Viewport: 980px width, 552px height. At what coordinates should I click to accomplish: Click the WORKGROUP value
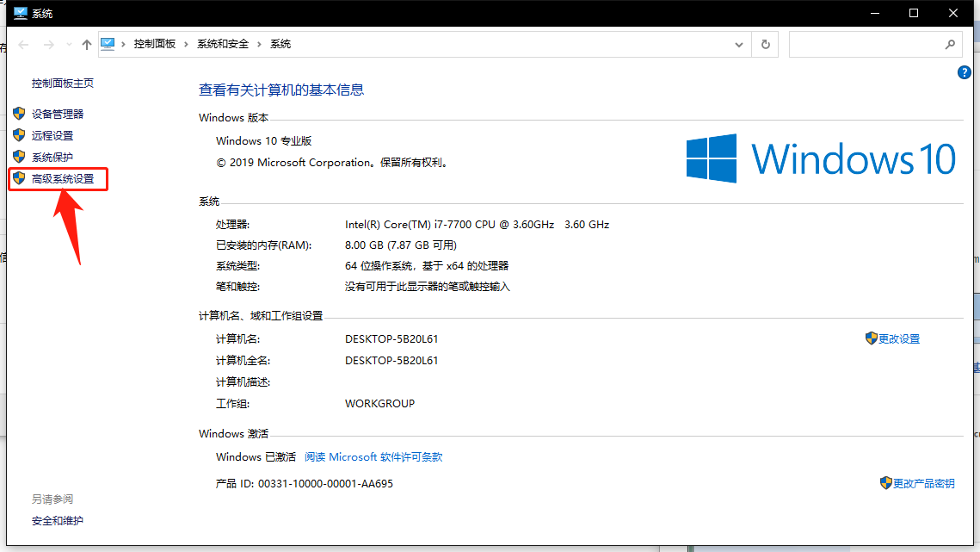tap(380, 404)
